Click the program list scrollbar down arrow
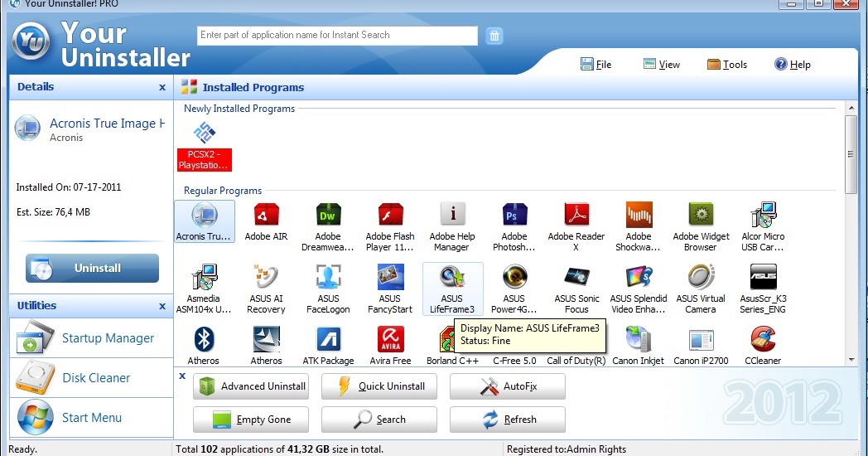This screenshot has height=456, width=868. 851,360
